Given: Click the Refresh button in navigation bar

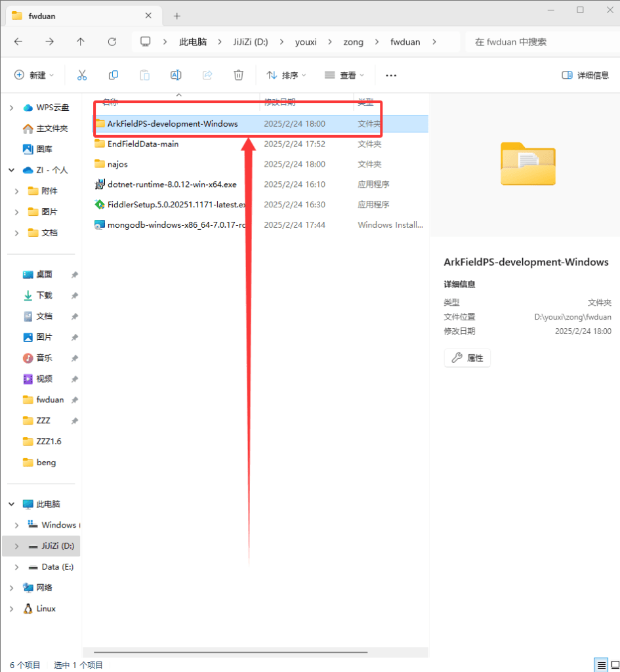Looking at the screenshot, I should point(112,41).
